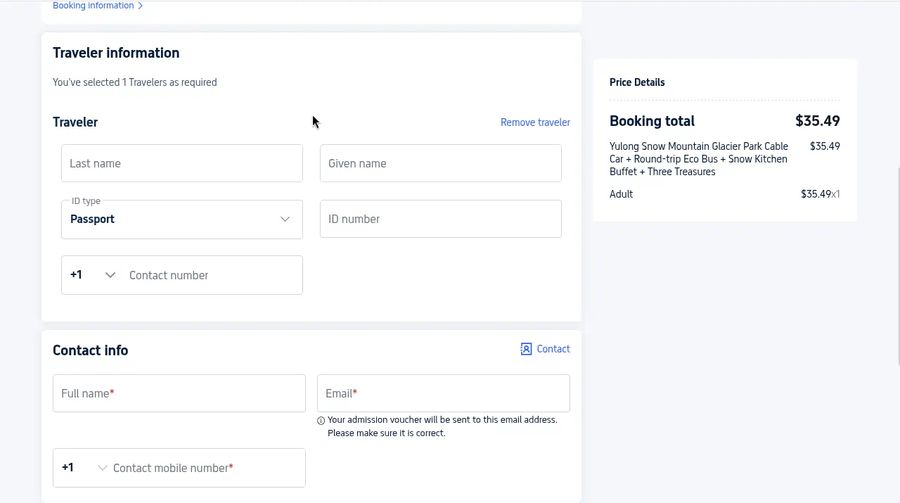
Task: Open the Booking information link
Action: point(97,6)
